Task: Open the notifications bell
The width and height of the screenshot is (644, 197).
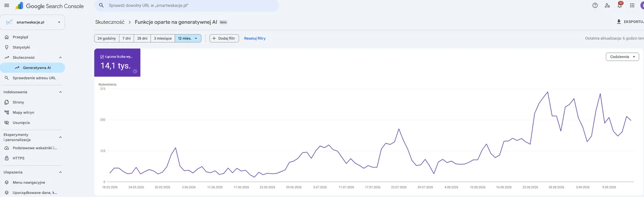Action: [x=620, y=6]
